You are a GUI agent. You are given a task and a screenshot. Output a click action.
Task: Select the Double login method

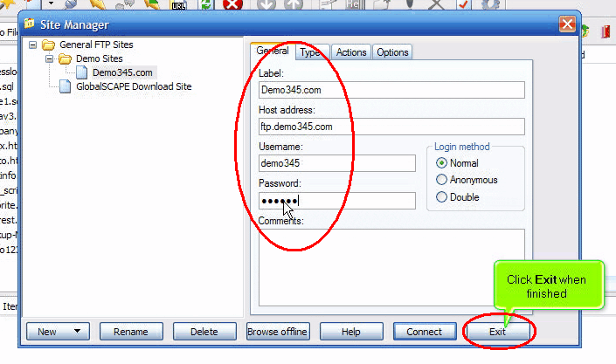tap(441, 196)
